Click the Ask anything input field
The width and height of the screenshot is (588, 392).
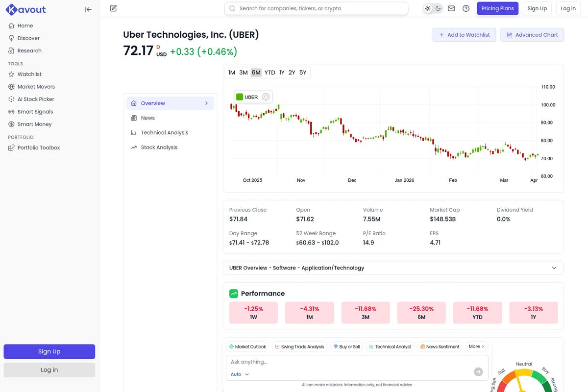[x=343, y=362]
